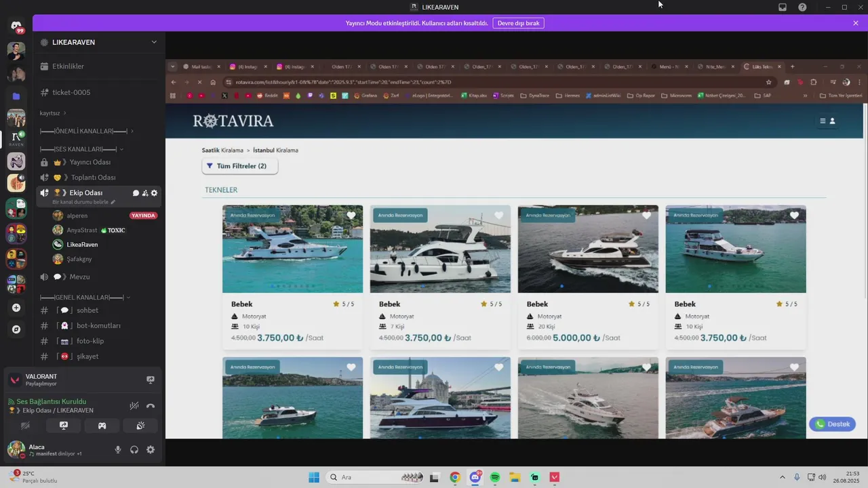Screen dimensions: 868x488
Task: Start screen share in voice panel
Action: point(64,426)
